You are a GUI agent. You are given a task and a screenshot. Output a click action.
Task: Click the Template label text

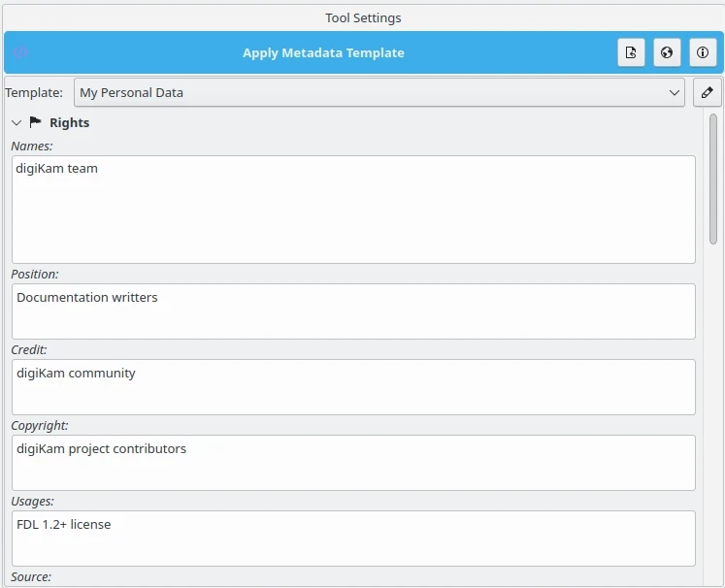click(34, 93)
